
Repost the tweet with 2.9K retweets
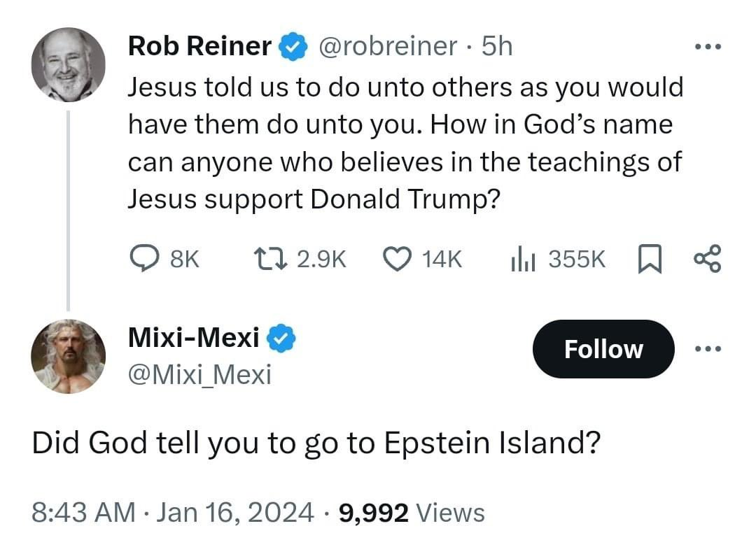[x=269, y=259]
